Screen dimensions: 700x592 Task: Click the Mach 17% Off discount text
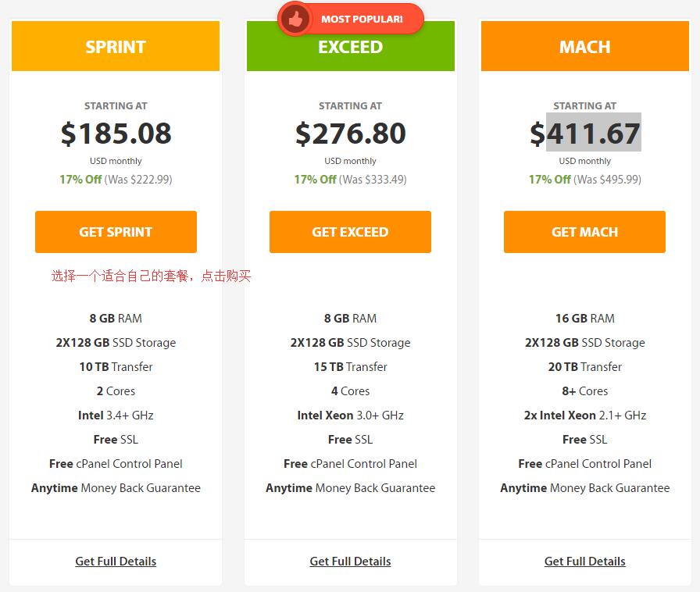click(550, 180)
